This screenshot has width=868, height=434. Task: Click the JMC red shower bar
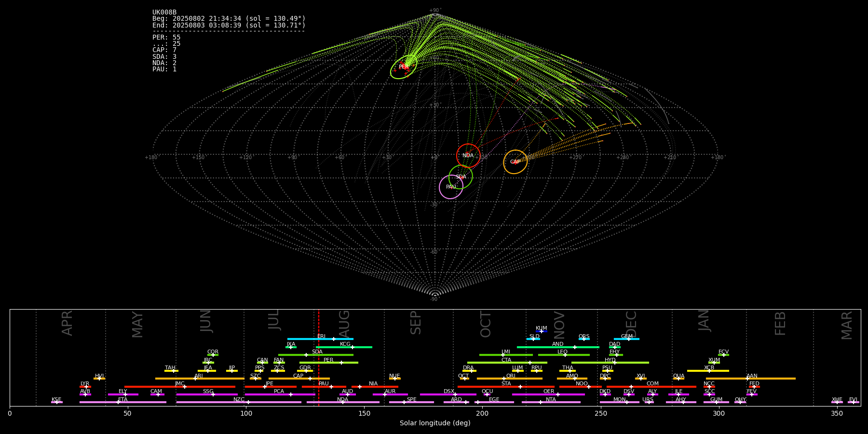point(180,386)
